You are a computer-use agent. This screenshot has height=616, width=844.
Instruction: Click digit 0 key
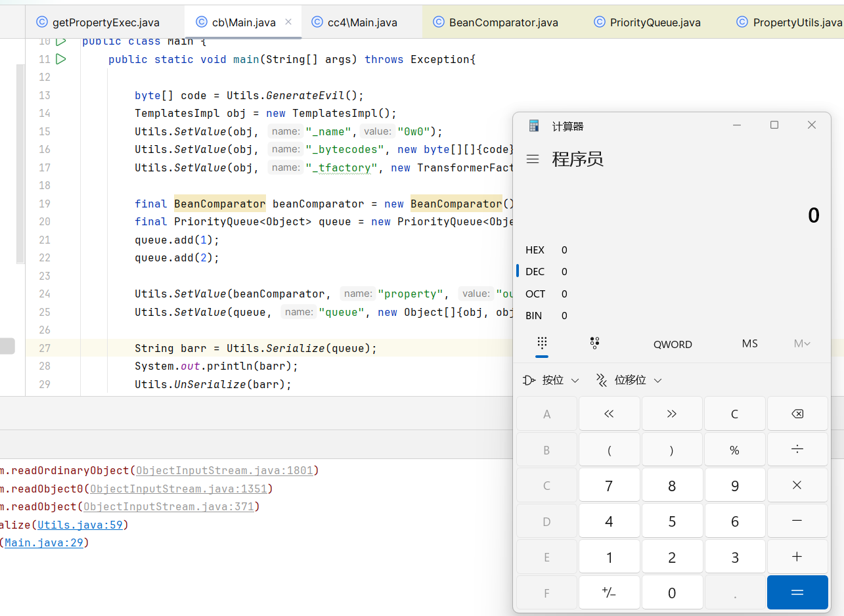tap(671, 592)
